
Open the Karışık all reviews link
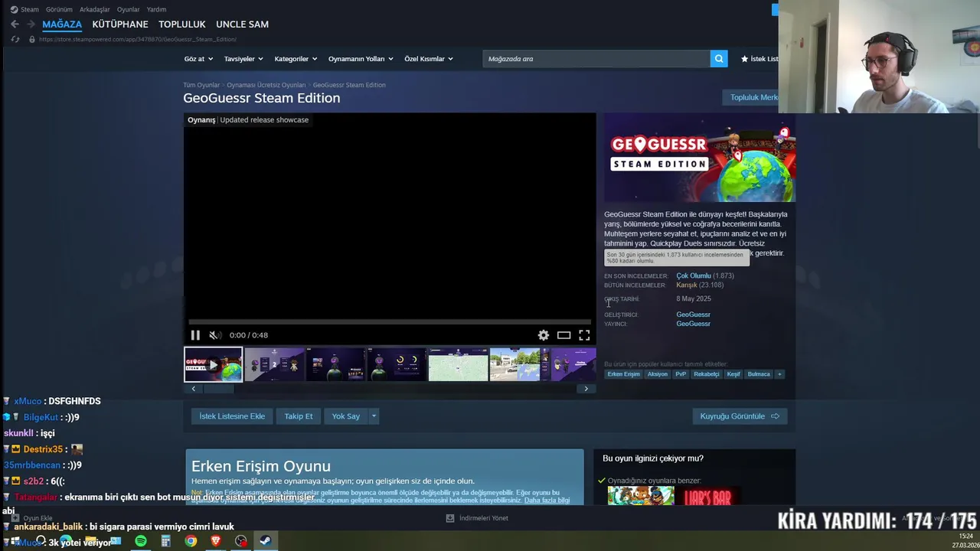[x=686, y=285]
